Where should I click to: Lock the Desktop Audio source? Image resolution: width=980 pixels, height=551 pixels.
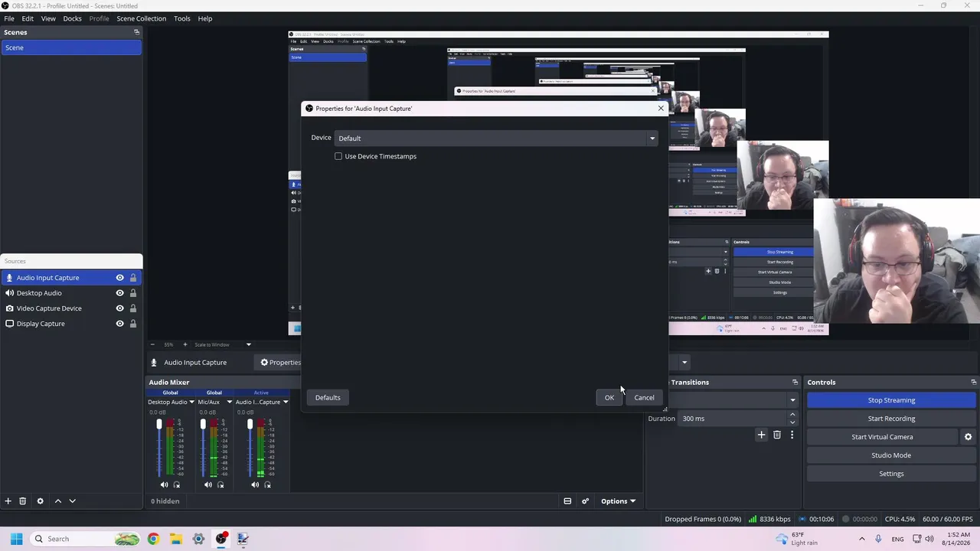coord(133,293)
